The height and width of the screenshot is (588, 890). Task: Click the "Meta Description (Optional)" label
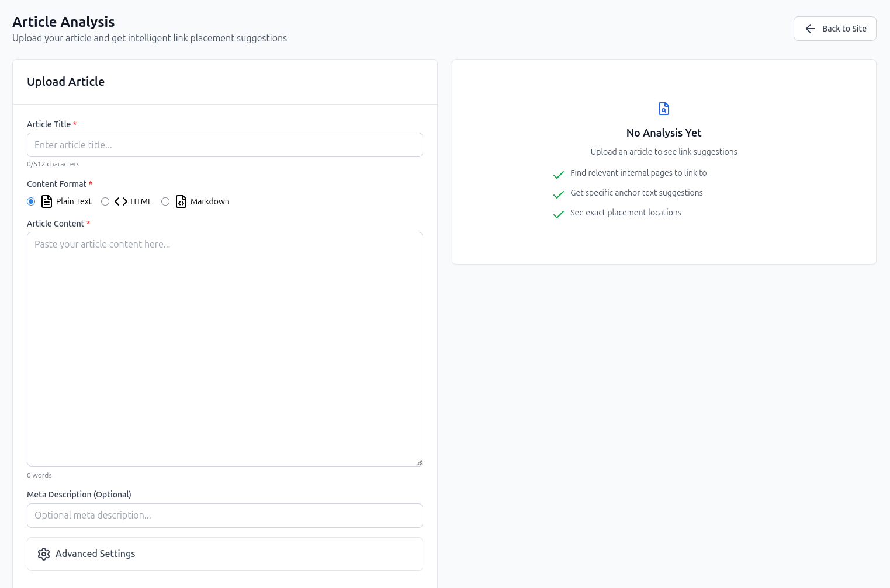click(x=79, y=495)
